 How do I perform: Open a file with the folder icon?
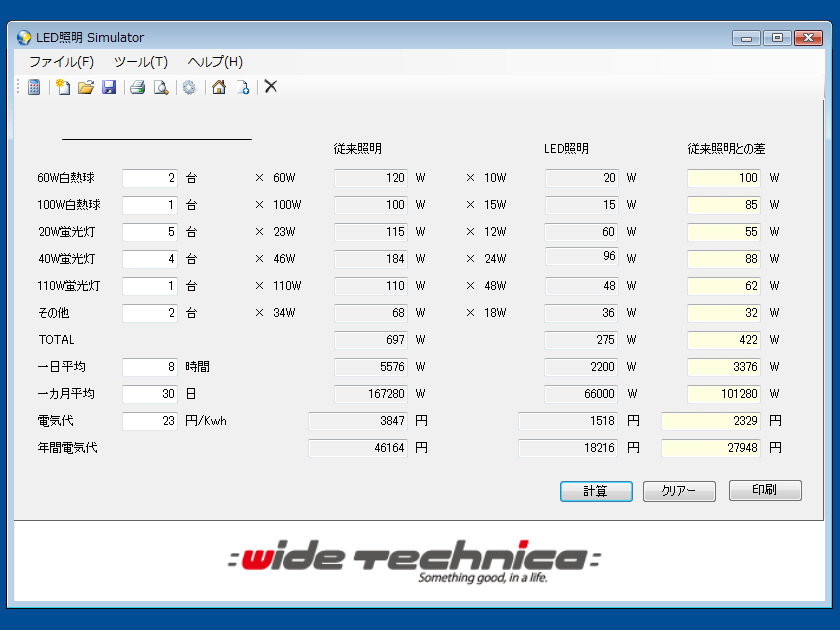tap(86, 87)
